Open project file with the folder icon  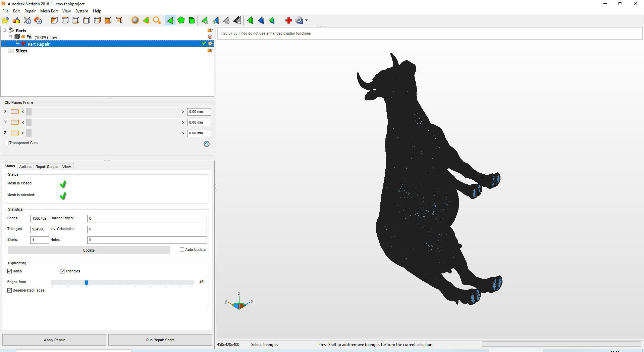pos(6,20)
